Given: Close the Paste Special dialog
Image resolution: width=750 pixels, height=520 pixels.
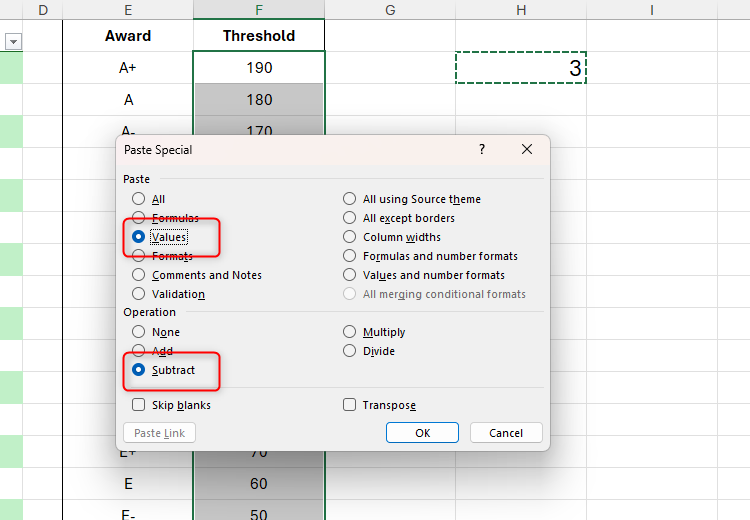Looking at the screenshot, I should pos(527,149).
